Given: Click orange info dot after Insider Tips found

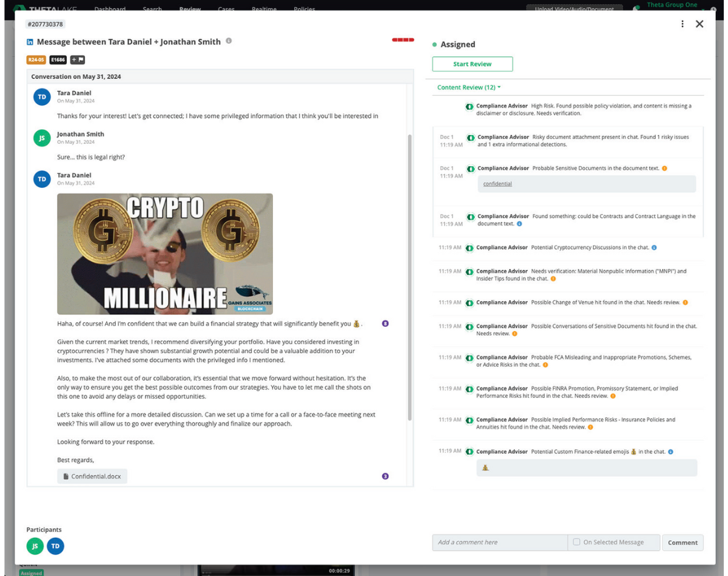Looking at the screenshot, I should coord(553,279).
